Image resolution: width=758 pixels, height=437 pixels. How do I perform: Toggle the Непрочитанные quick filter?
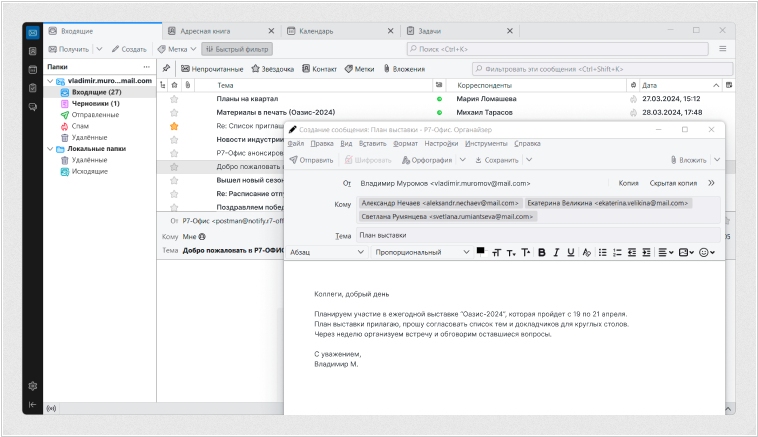211,69
